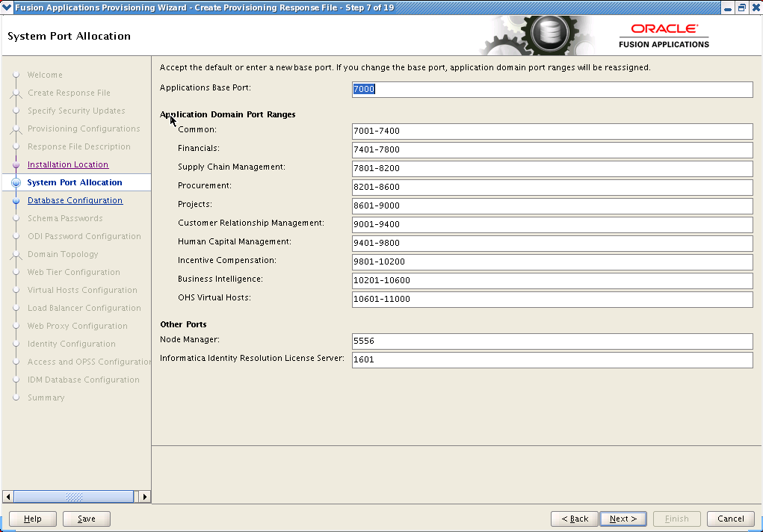Restore the provisioning wizard window size
Image resolution: width=763 pixels, height=532 pixels.
coord(742,7)
